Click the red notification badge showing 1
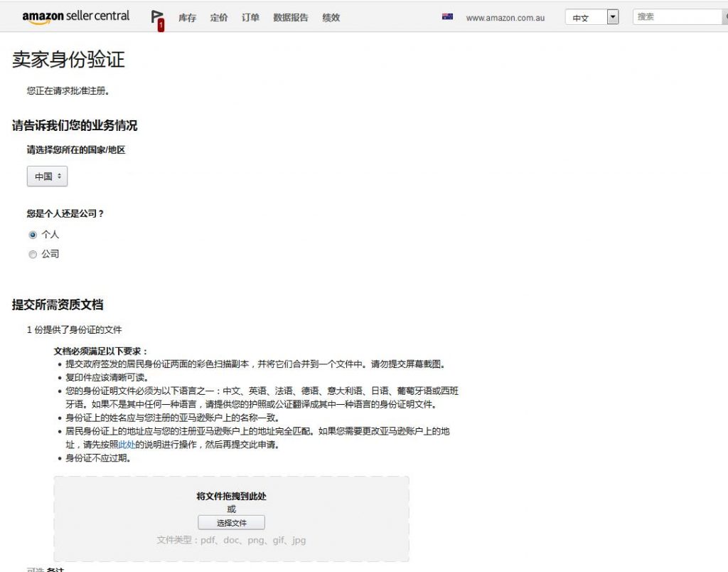728x572 pixels. (161, 26)
